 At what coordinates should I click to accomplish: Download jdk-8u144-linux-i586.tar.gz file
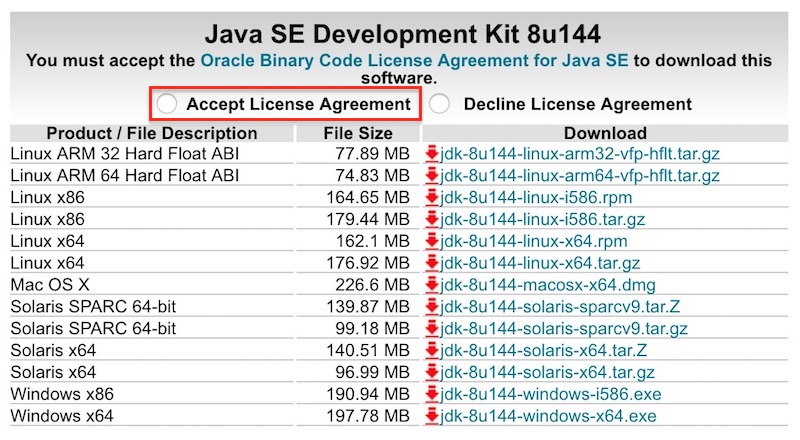click(542, 219)
